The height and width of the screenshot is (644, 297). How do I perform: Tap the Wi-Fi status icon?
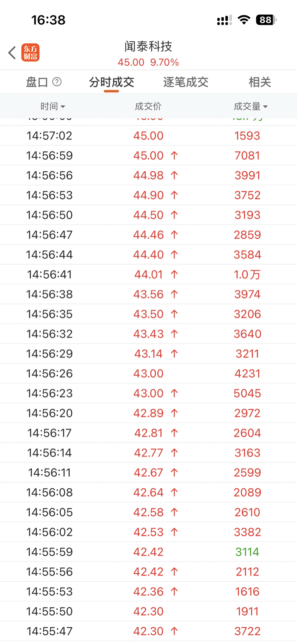pos(244,20)
